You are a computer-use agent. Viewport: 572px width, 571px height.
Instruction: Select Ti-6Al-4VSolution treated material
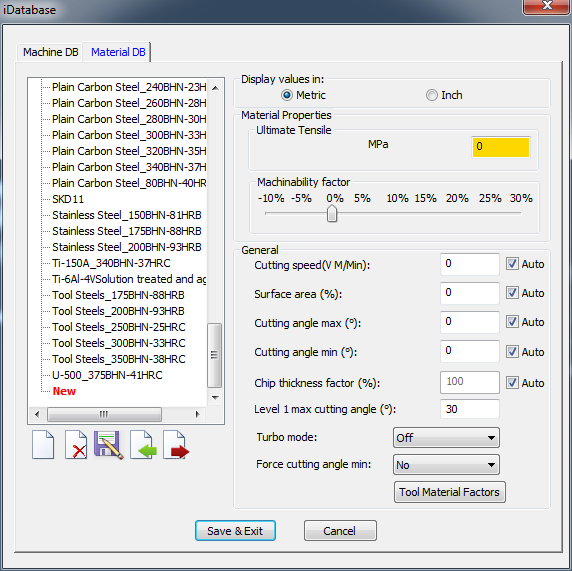(129, 279)
